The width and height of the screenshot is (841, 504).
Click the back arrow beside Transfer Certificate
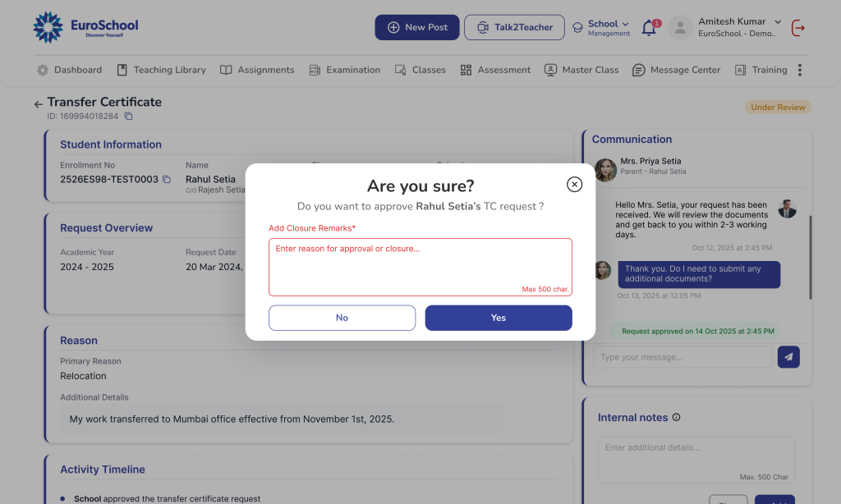tap(38, 104)
